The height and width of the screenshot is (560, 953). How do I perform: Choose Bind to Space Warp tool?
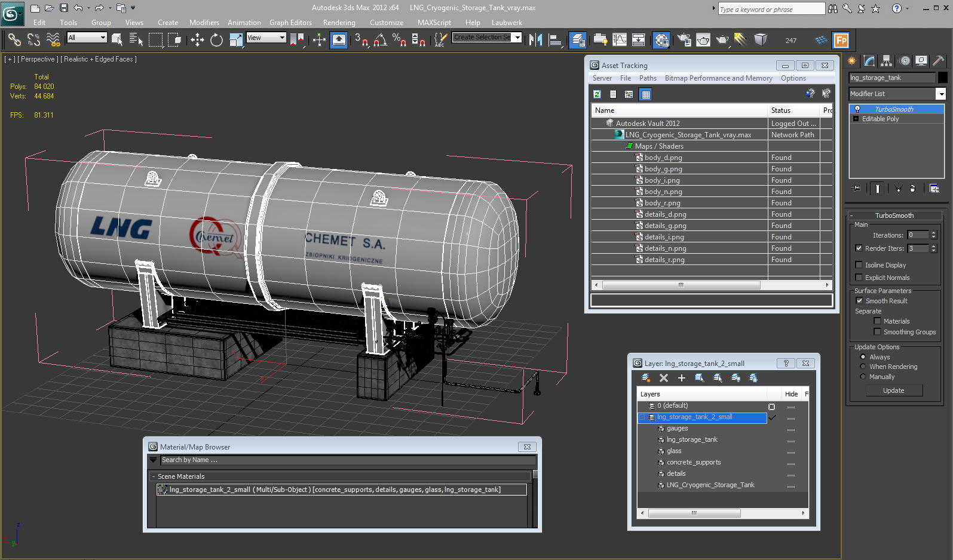point(53,40)
